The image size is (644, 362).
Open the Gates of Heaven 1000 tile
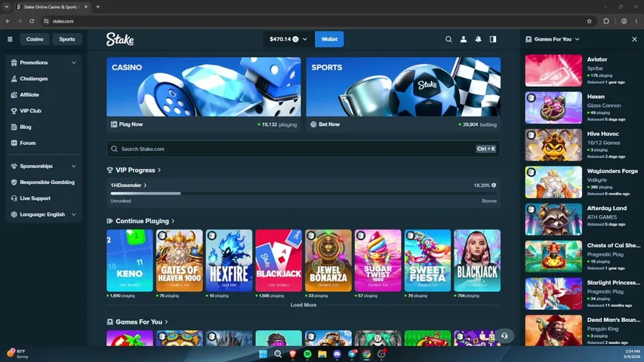[x=180, y=261]
